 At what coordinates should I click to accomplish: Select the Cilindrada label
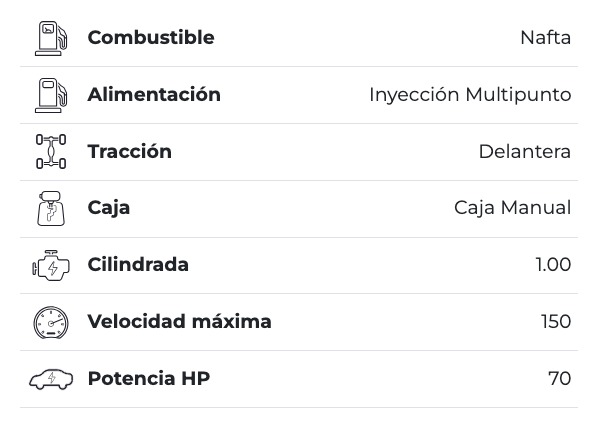tap(138, 265)
